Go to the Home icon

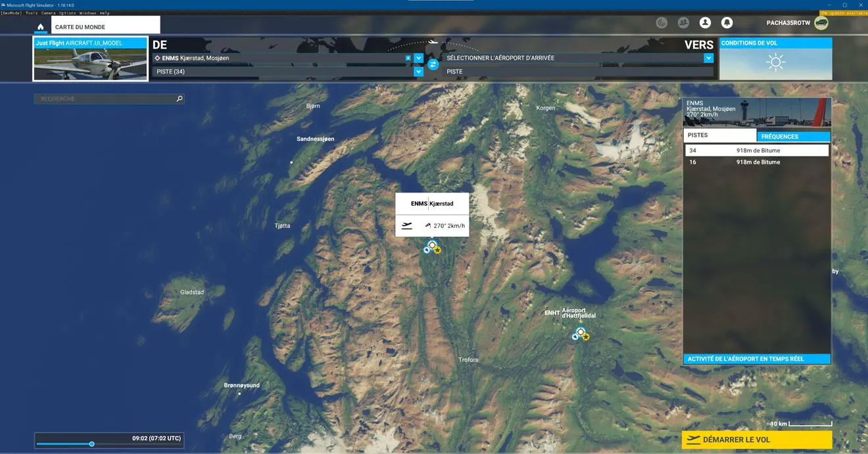coord(41,27)
